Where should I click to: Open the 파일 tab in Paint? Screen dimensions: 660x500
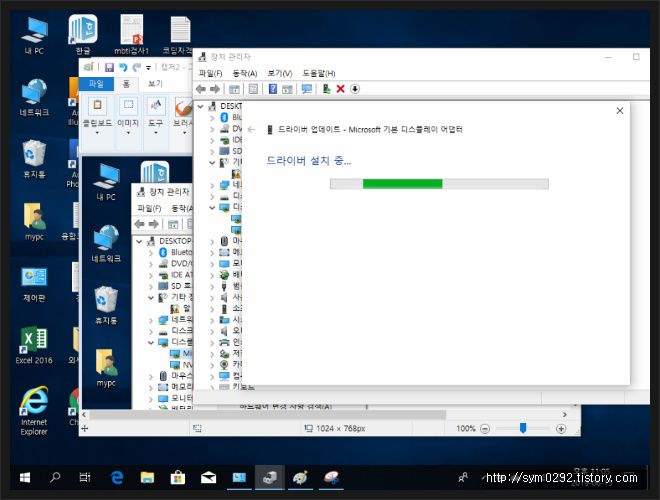tap(96, 84)
